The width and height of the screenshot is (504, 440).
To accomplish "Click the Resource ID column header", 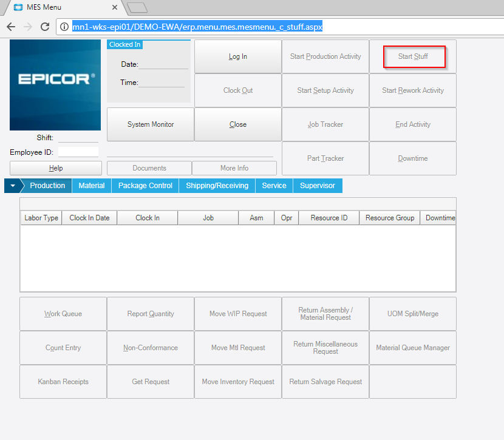I will point(329,218).
